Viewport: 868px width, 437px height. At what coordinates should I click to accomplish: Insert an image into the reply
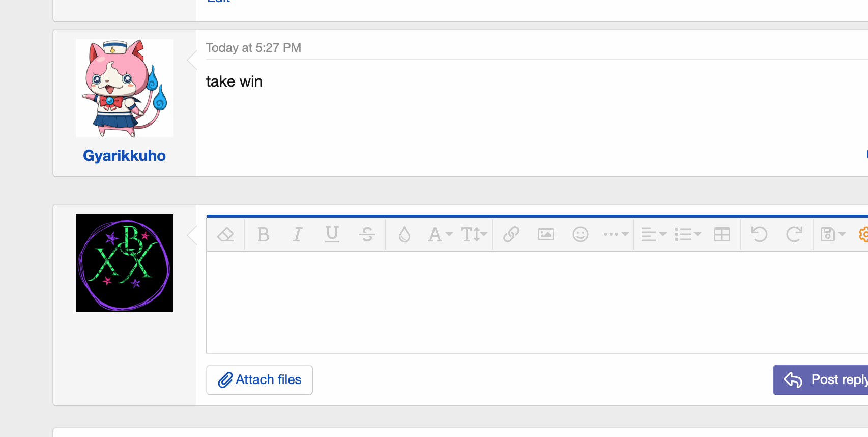546,235
